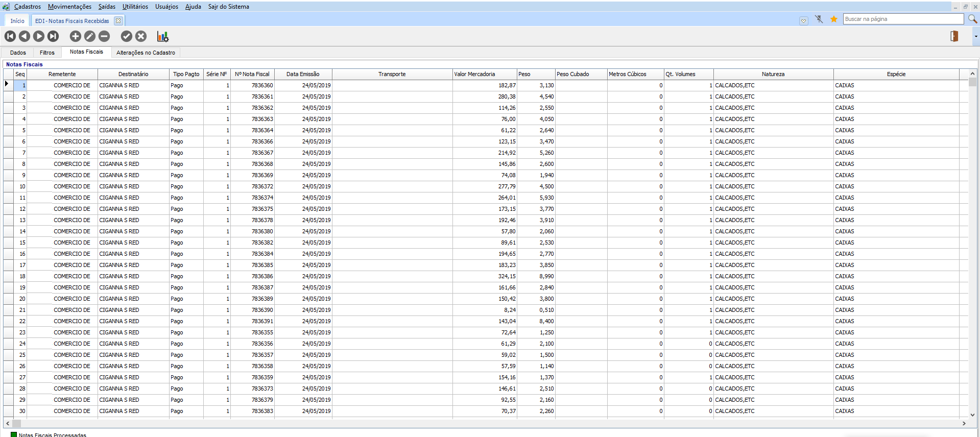Click the Buscar na página search field
The image size is (980, 437).
click(x=902, y=19)
